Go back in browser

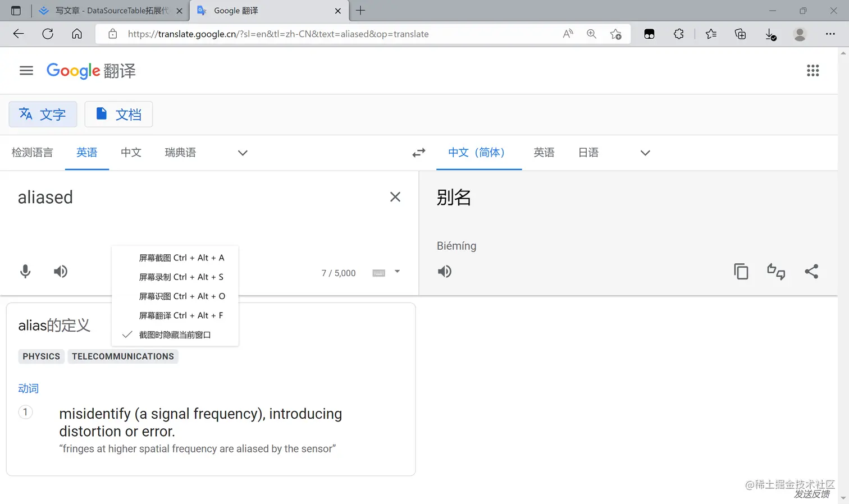19,34
